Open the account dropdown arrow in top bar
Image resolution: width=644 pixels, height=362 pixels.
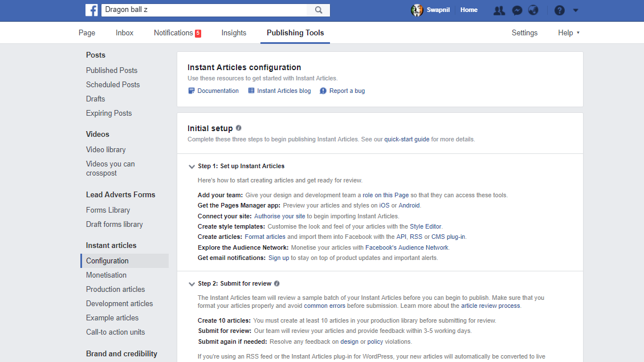(x=576, y=10)
